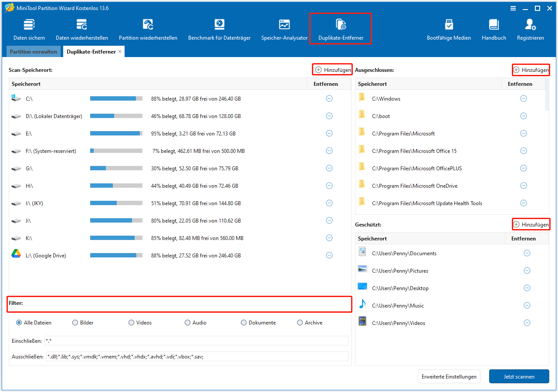Screen dimensions: 558x392
Task: Click the C:\ usage bar
Action: pyautogui.click(x=116, y=98)
